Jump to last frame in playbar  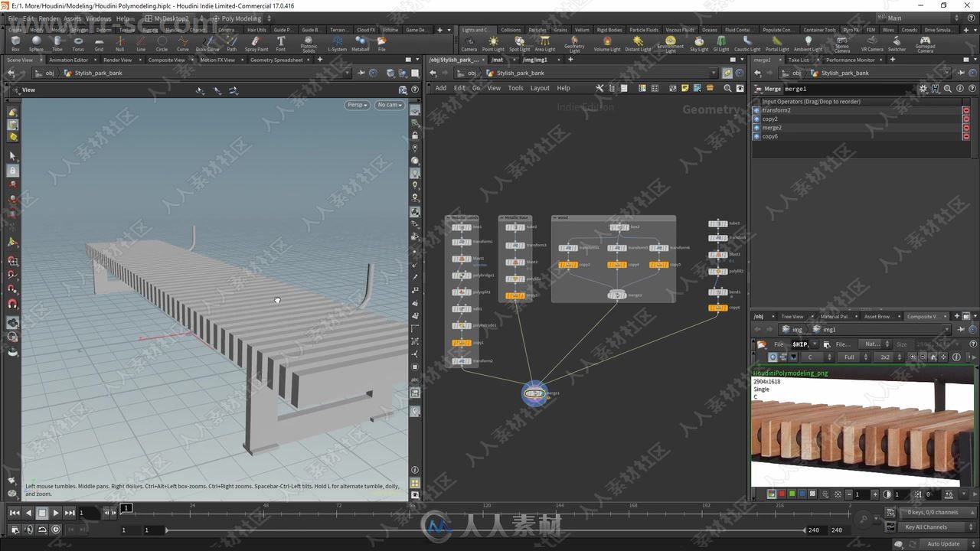70,513
